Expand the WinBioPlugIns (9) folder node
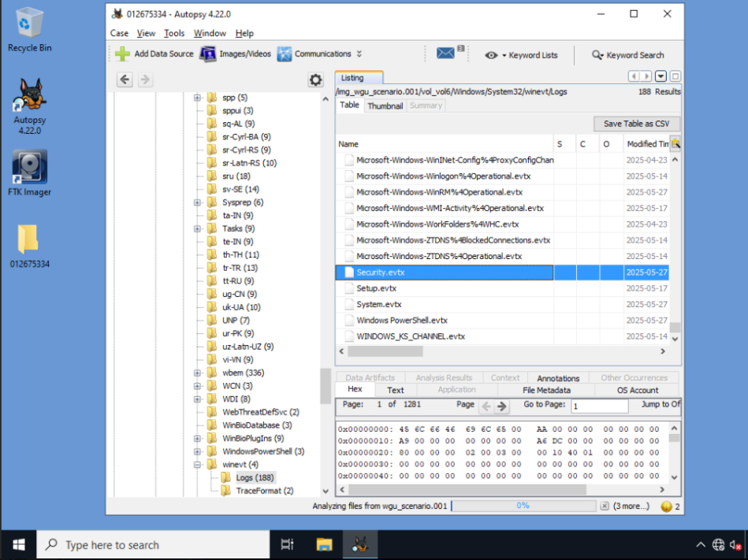 (x=197, y=439)
